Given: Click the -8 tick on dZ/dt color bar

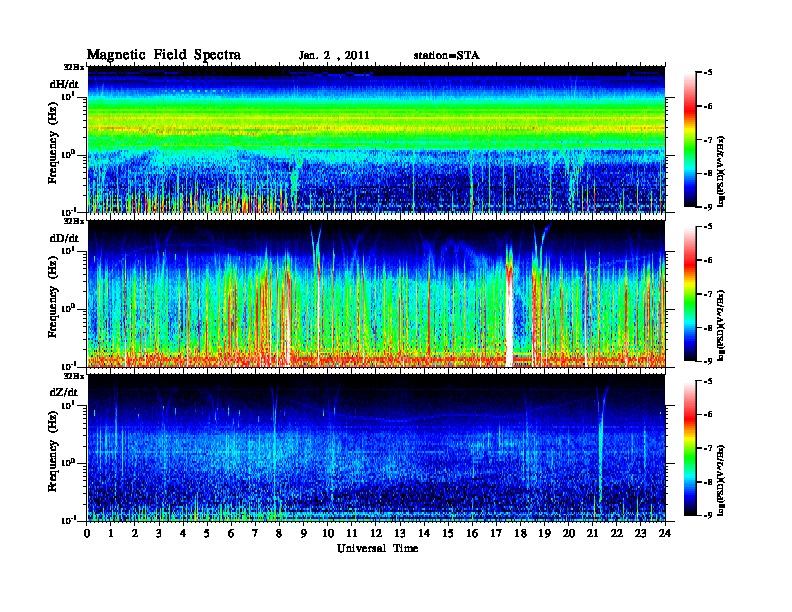Looking at the screenshot, I should tap(708, 482).
